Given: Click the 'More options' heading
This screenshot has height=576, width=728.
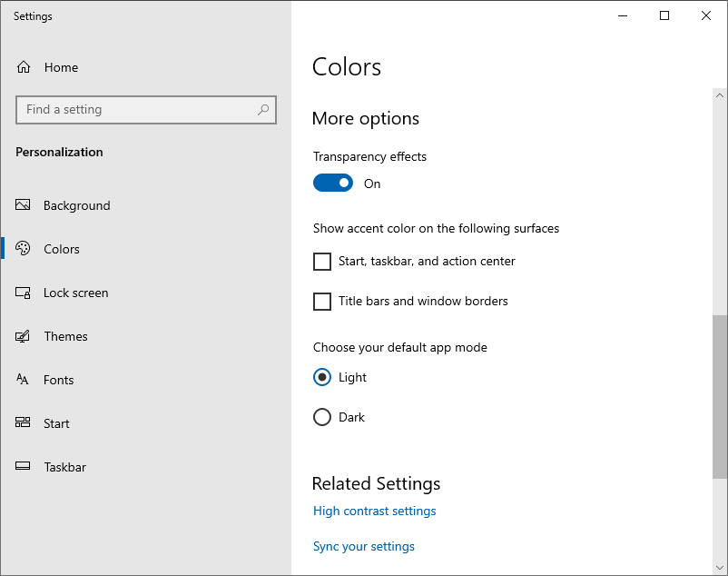Looking at the screenshot, I should coord(366,119).
